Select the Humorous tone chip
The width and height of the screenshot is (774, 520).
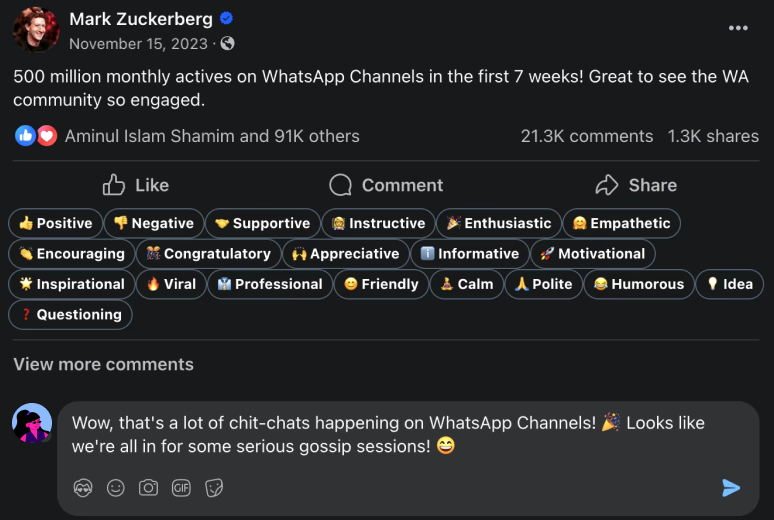pyautogui.click(x=638, y=284)
